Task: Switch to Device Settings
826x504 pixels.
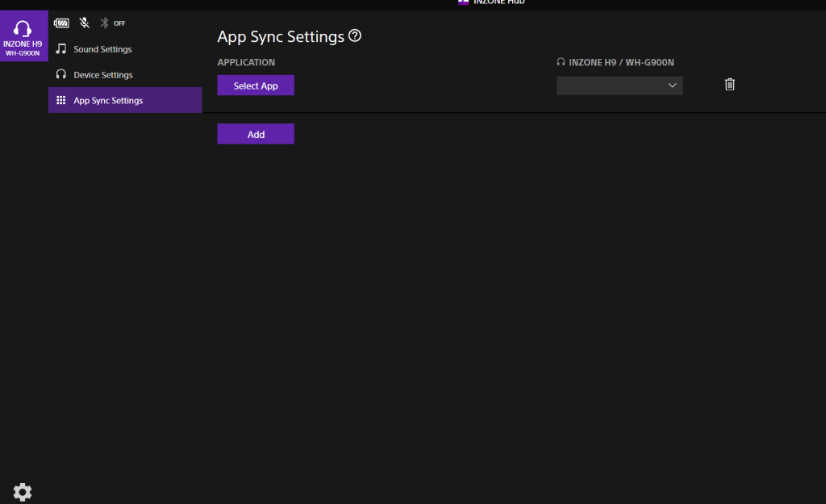Action: click(103, 75)
